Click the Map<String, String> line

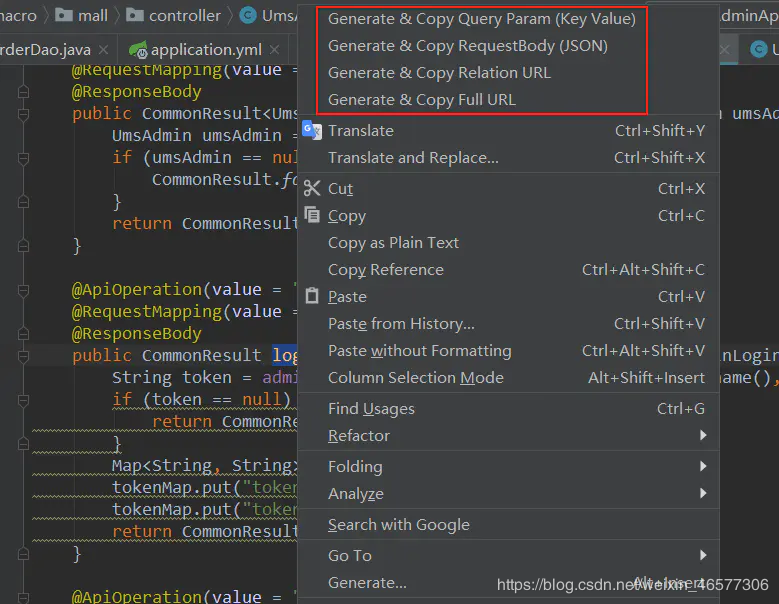pyautogui.click(x=205, y=466)
